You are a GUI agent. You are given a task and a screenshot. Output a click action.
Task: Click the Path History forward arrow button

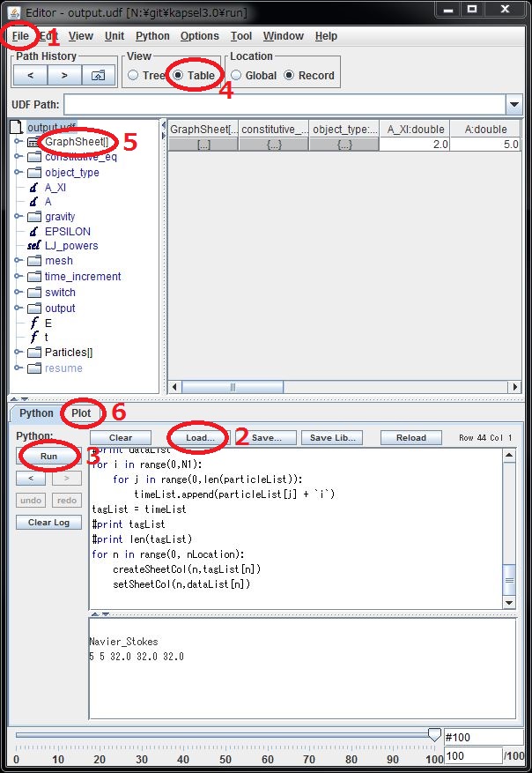coord(64,76)
